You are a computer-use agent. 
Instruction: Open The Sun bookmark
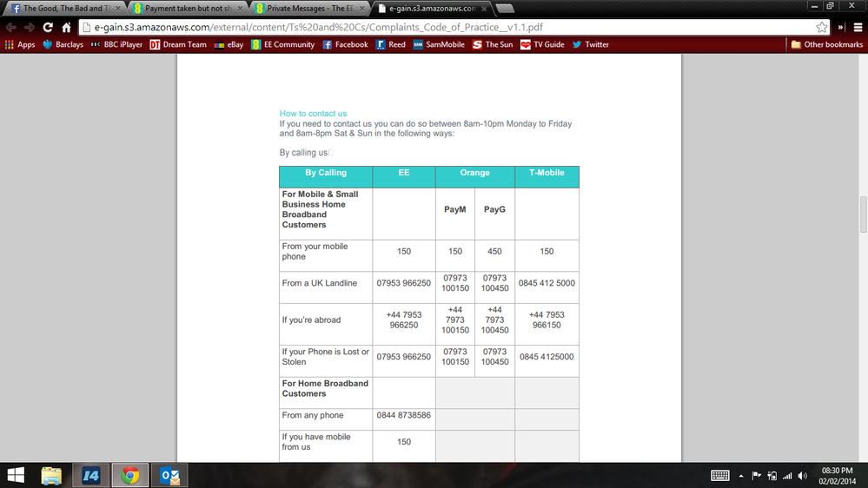(493, 44)
